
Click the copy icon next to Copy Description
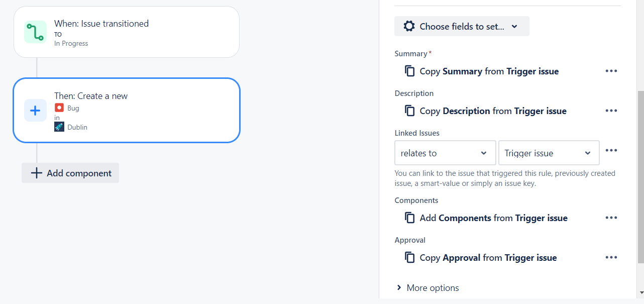click(x=409, y=111)
